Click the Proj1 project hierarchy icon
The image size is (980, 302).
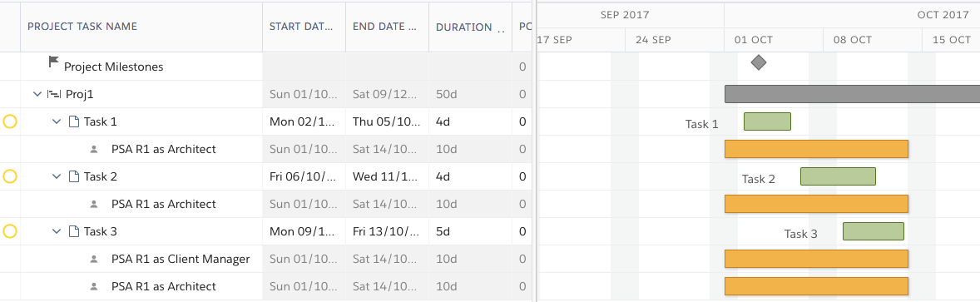click(x=54, y=94)
